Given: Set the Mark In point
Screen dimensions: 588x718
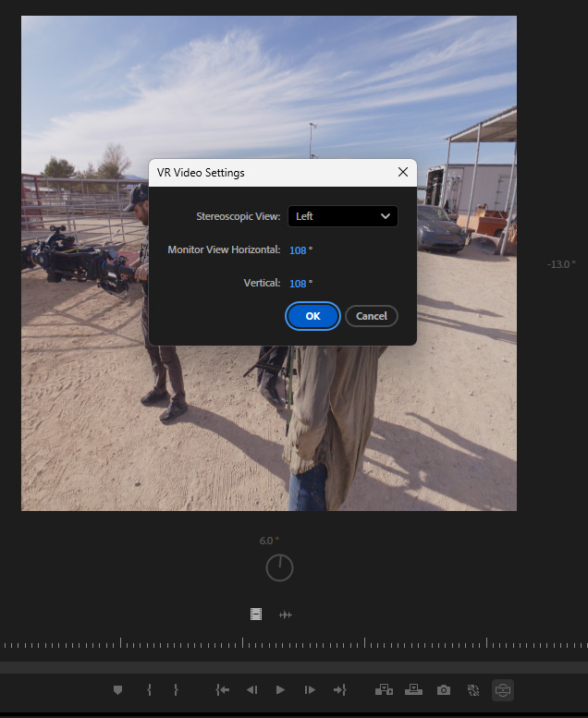Looking at the screenshot, I should click(149, 689).
